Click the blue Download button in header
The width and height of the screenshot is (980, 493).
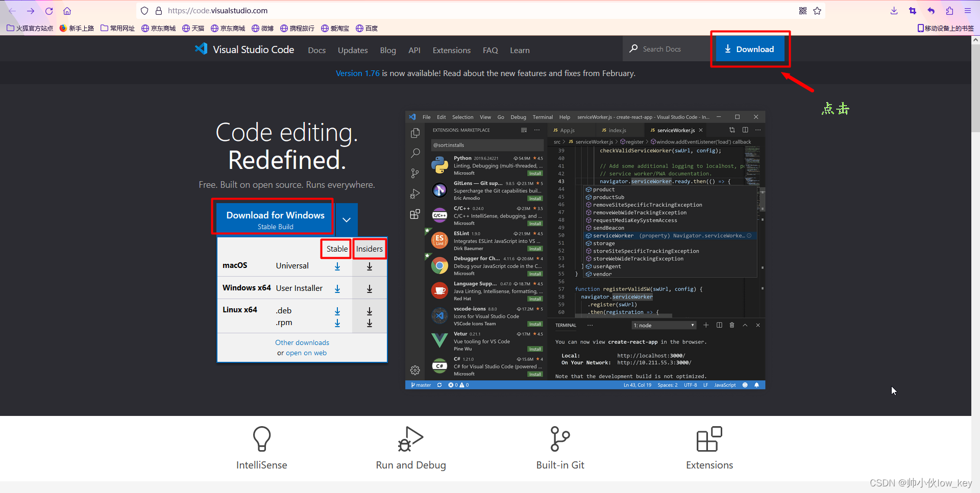tap(750, 49)
